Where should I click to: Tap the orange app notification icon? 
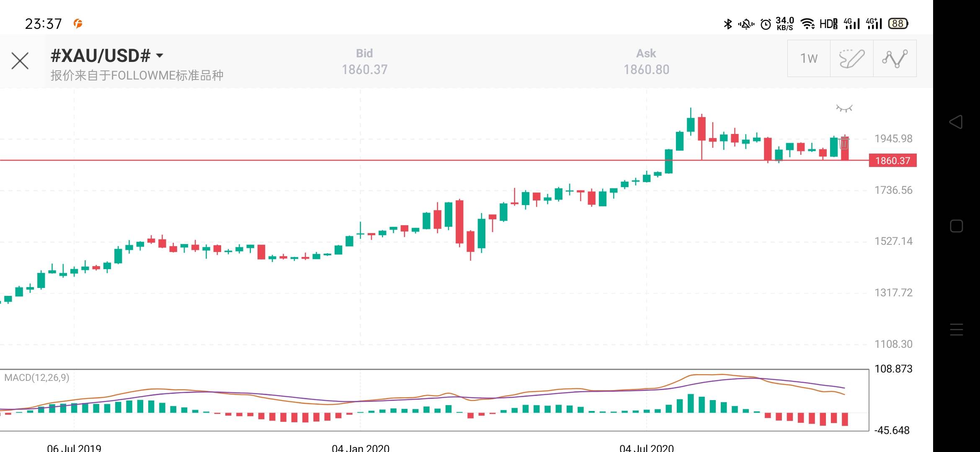(x=78, y=23)
